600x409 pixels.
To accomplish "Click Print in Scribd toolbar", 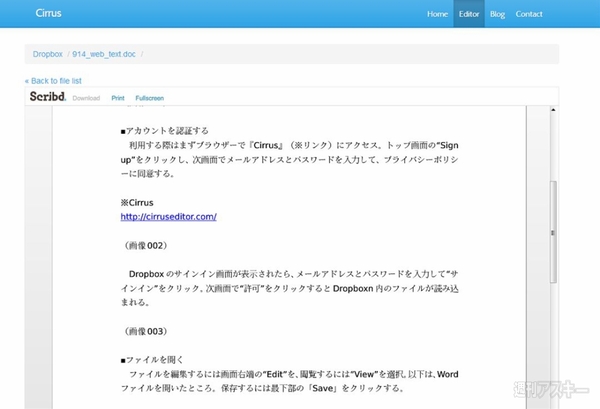I will (x=118, y=98).
